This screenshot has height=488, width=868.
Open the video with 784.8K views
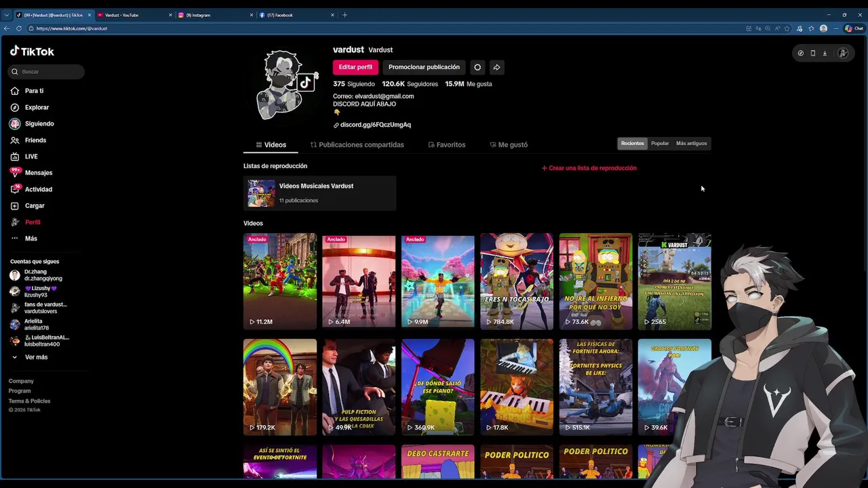pyautogui.click(x=517, y=281)
